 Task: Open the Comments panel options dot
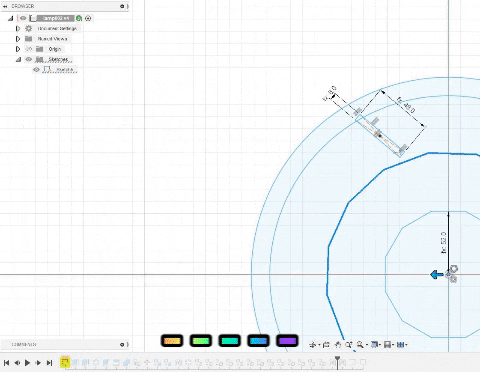click(x=122, y=344)
